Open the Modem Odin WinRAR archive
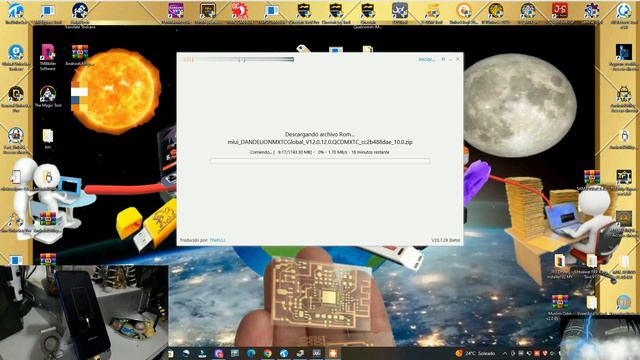The image size is (640, 360). 560,306
